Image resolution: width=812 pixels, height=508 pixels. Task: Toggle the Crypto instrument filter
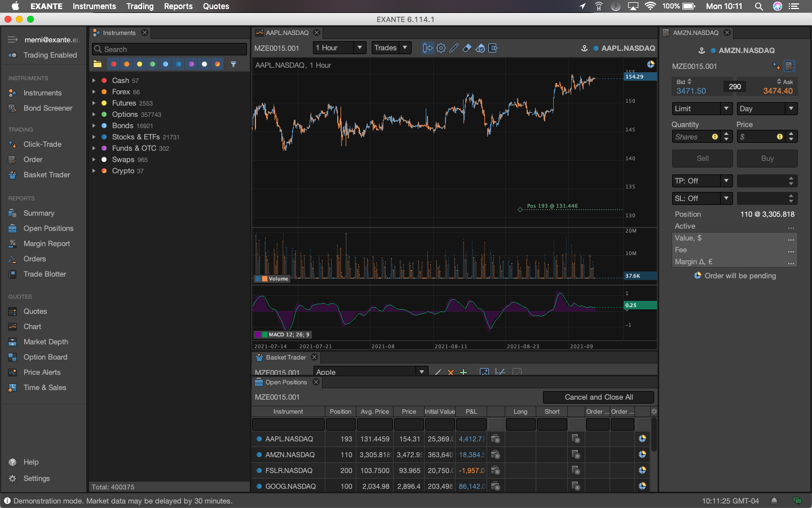217,64
